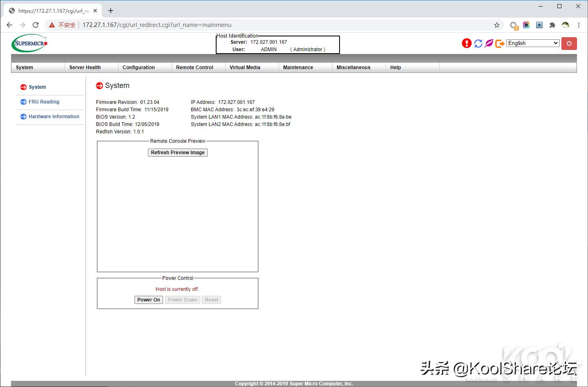588x387 pixels.
Task: Click the 'Host is currently off.' status
Action: pos(177,289)
